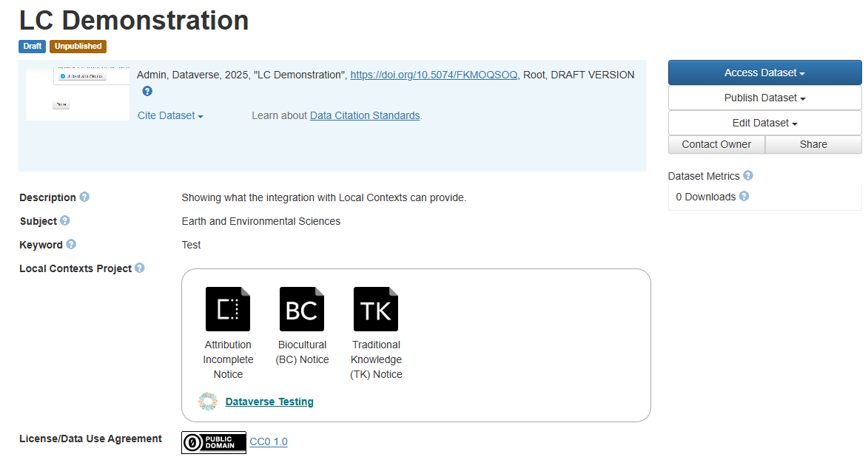This screenshot has width=868, height=474.
Task: Click the Attribution Incomplete Notice icon
Action: tap(227, 308)
